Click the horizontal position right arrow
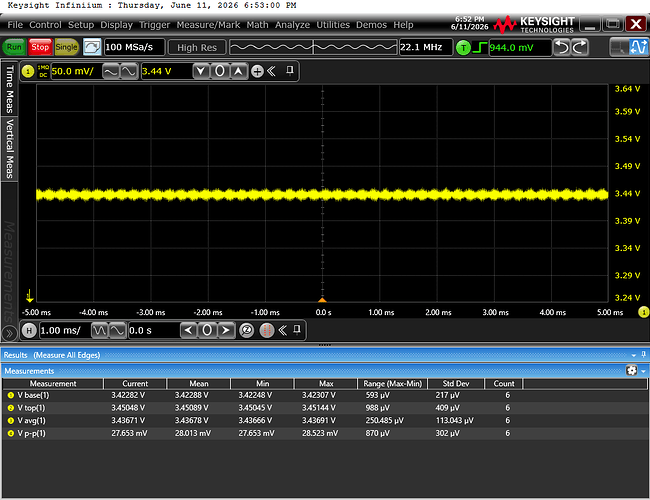Image resolution: width=650 pixels, height=500 pixels. click(x=226, y=330)
